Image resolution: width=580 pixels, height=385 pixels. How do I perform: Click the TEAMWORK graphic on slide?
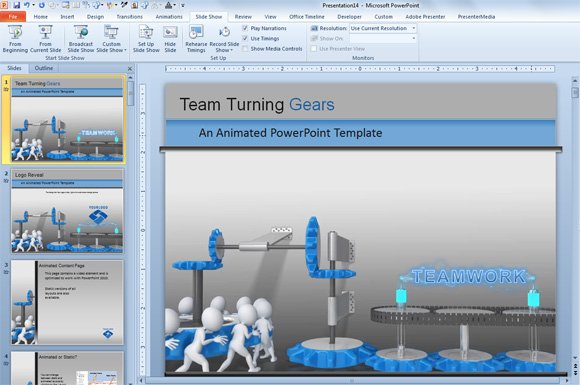469,277
